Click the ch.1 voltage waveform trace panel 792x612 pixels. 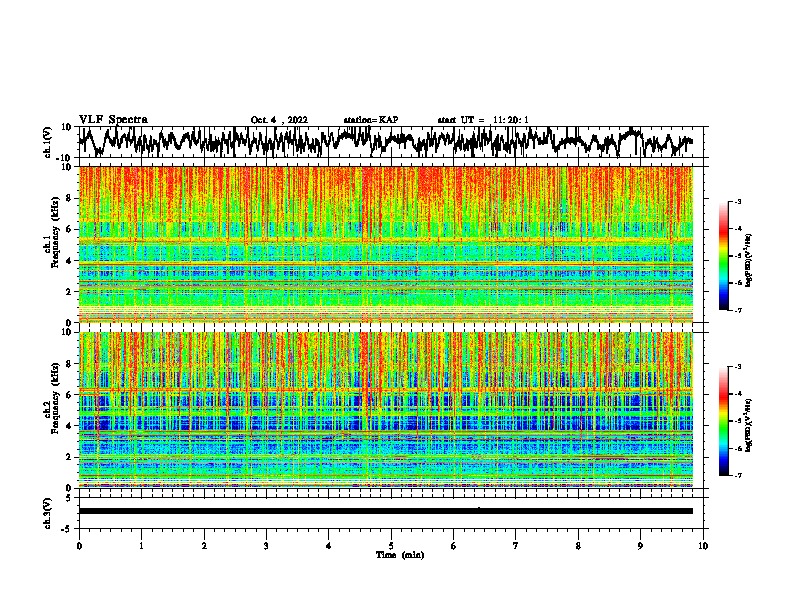pos(391,142)
